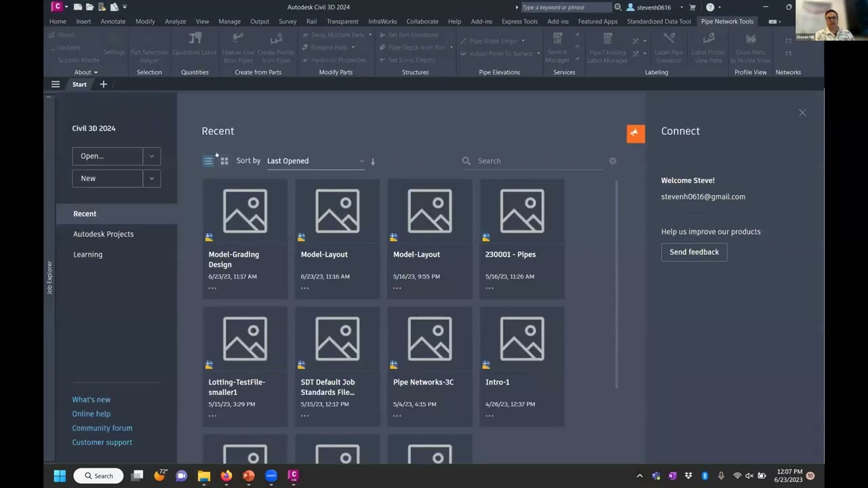Select the Collaborate ribbon tab
The image size is (868, 488).
point(422,21)
